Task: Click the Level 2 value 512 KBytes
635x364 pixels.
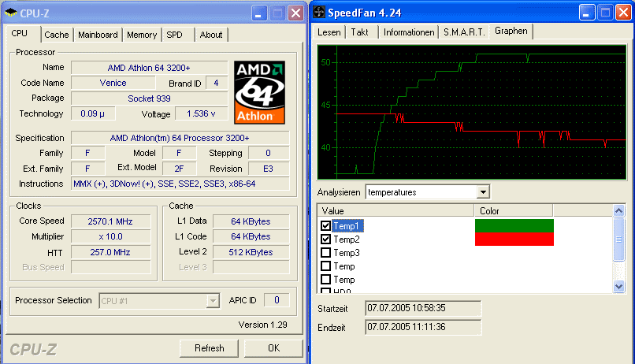Action: tap(251, 252)
